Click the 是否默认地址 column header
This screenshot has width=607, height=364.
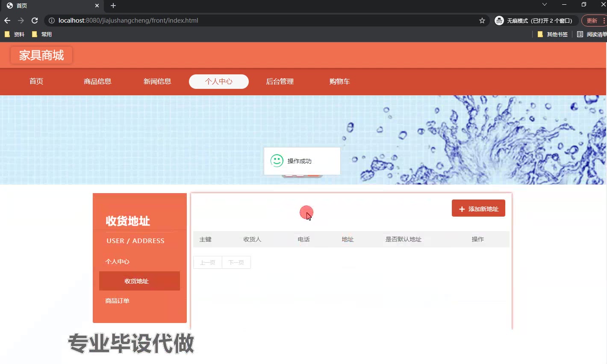[404, 239]
